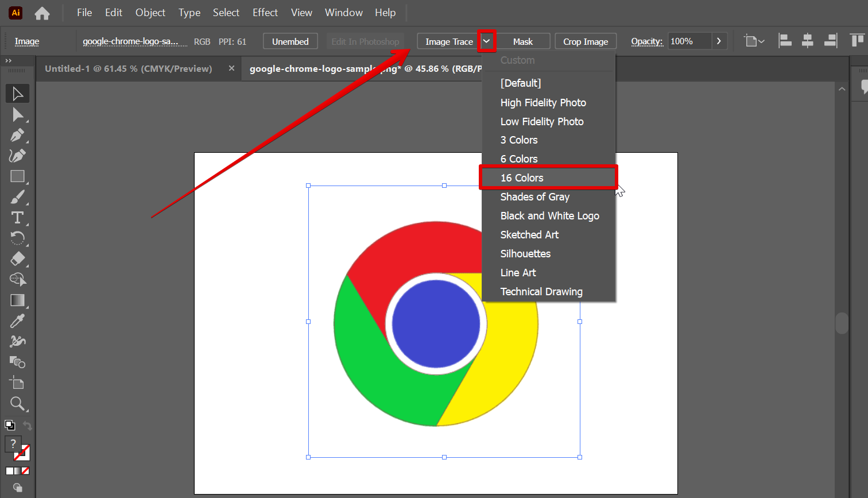Expand the Opacity options arrow
This screenshot has width=868, height=498.
tap(719, 41)
